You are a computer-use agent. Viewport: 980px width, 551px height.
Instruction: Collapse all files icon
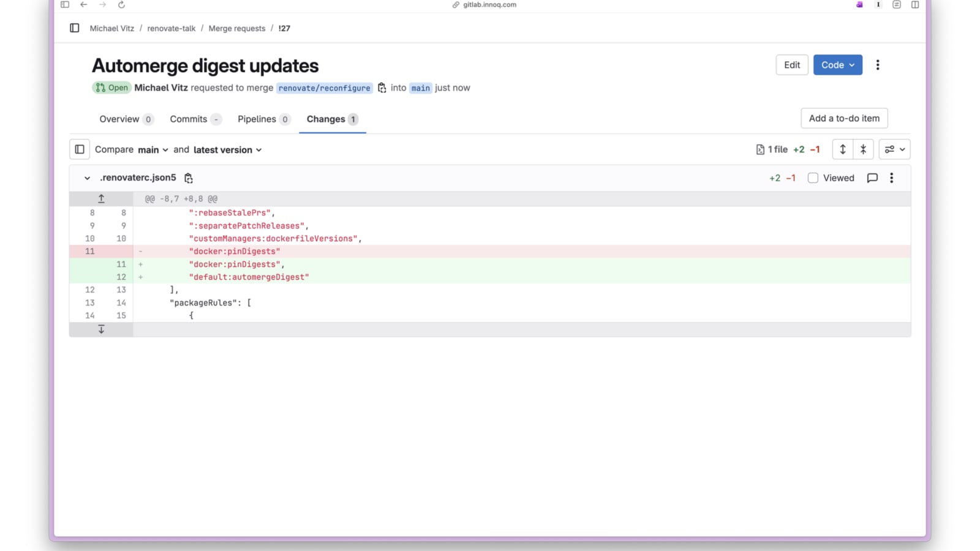click(863, 149)
